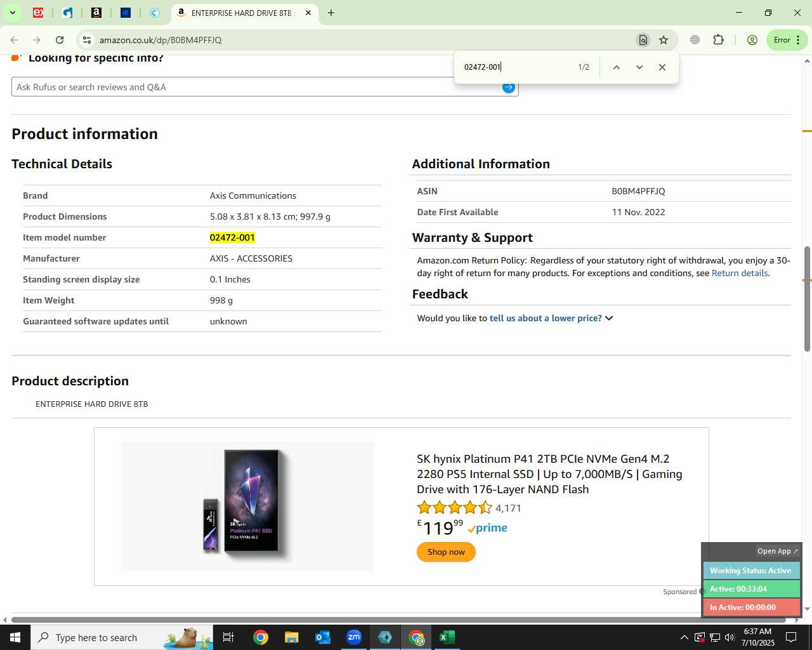Click the star rating on the SK hynix ad
This screenshot has width=812, height=650.
454,508
